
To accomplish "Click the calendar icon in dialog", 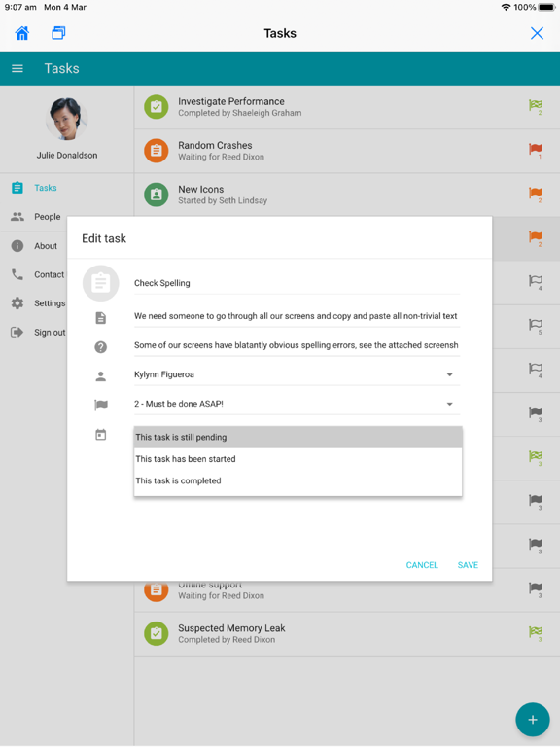I will point(100,435).
